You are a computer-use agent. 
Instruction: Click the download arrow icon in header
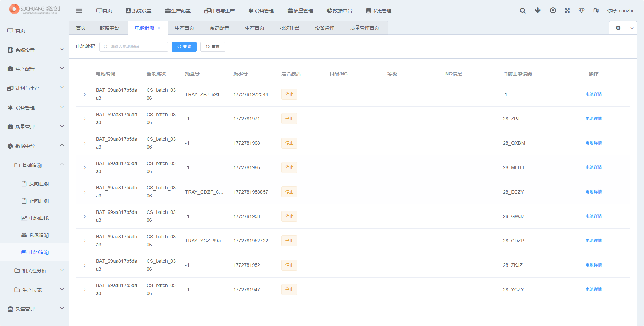coord(538,10)
